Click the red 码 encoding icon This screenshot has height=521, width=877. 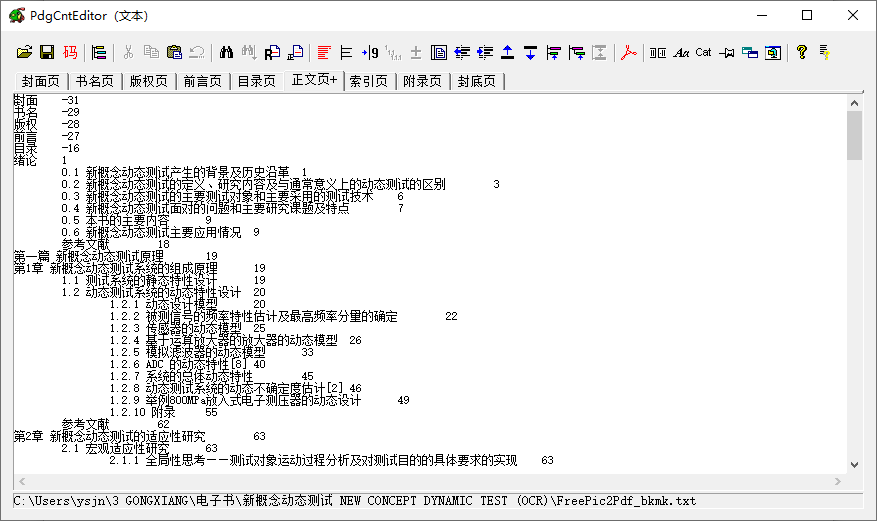(x=70, y=53)
